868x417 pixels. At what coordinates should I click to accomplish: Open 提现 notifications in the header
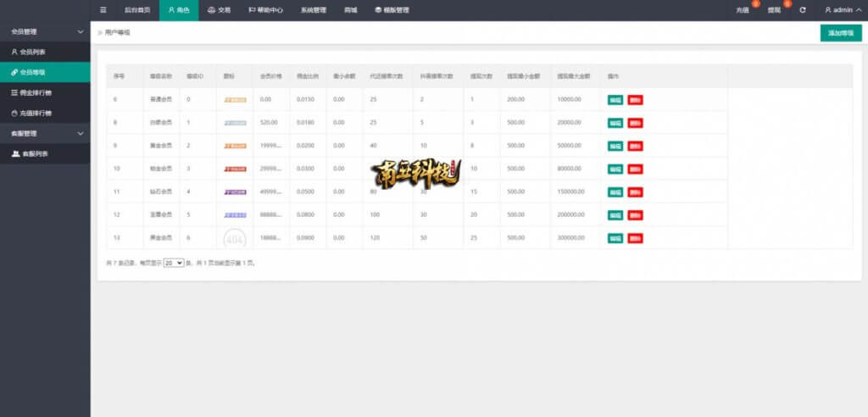click(x=774, y=10)
